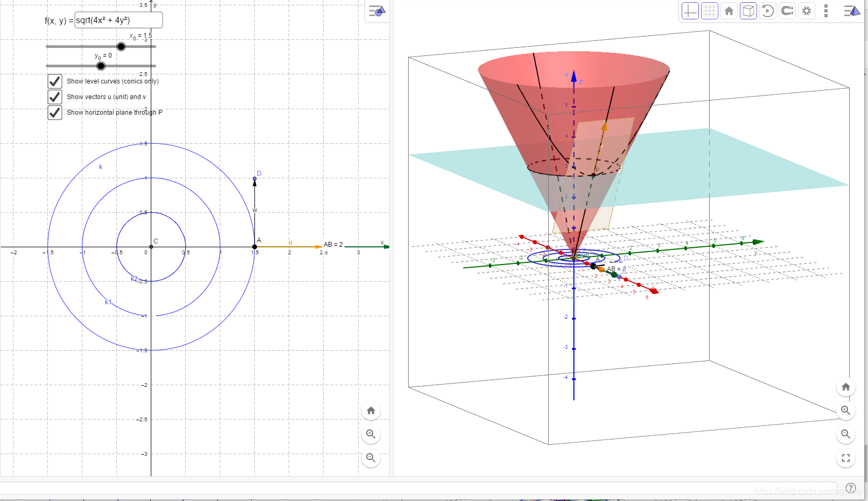This screenshot has width=868, height=501.
Task: Toggle the 3D bounding box icon
Action: point(748,11)
